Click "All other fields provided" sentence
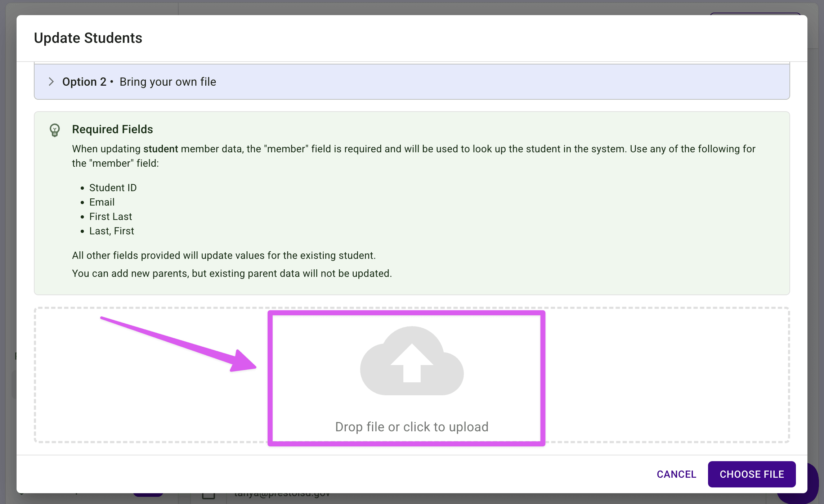 point(224,255)
